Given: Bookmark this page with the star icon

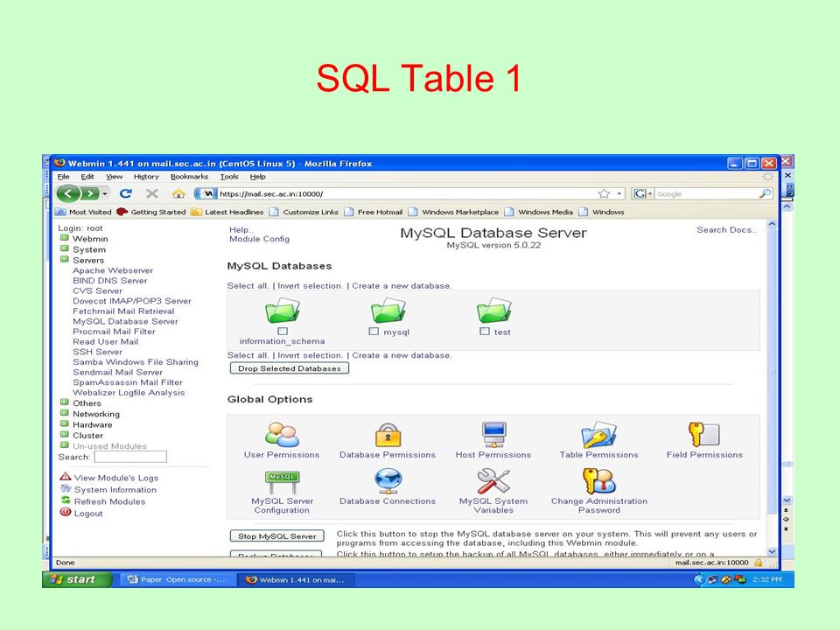Looking at the screenshot, I should coord(605,193).
